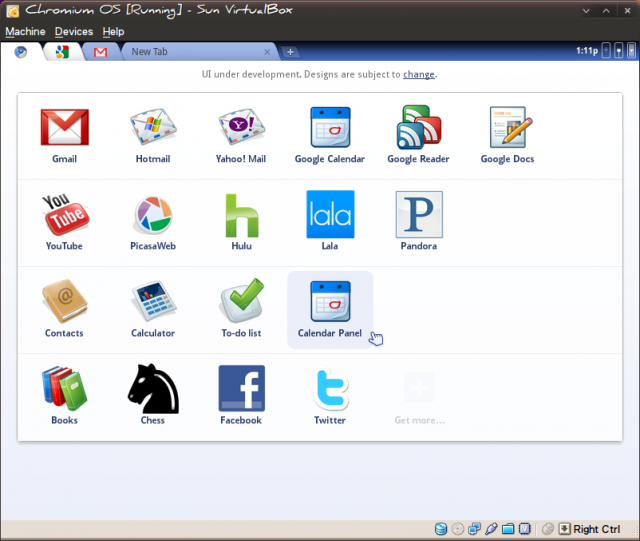The width and height of the screenshot is (640, 541).
Task: Follow the 'change' link
Action: [x=419, y=74]
